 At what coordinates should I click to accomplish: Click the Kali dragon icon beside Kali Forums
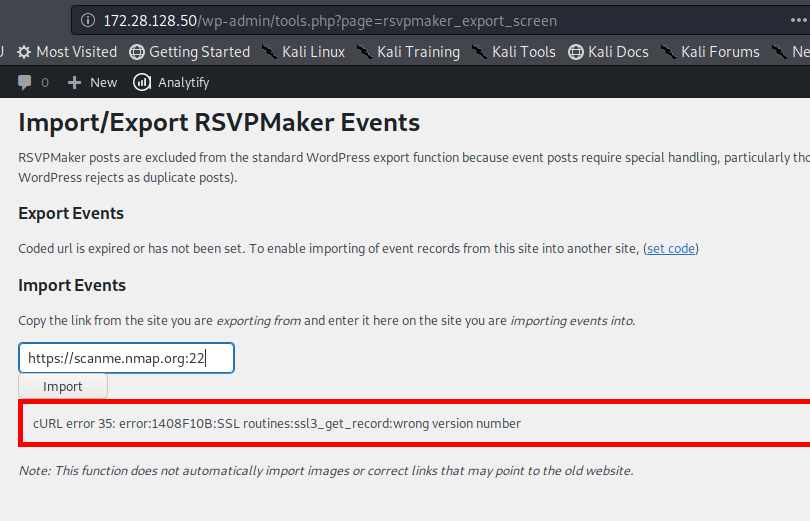coord(668,52)
